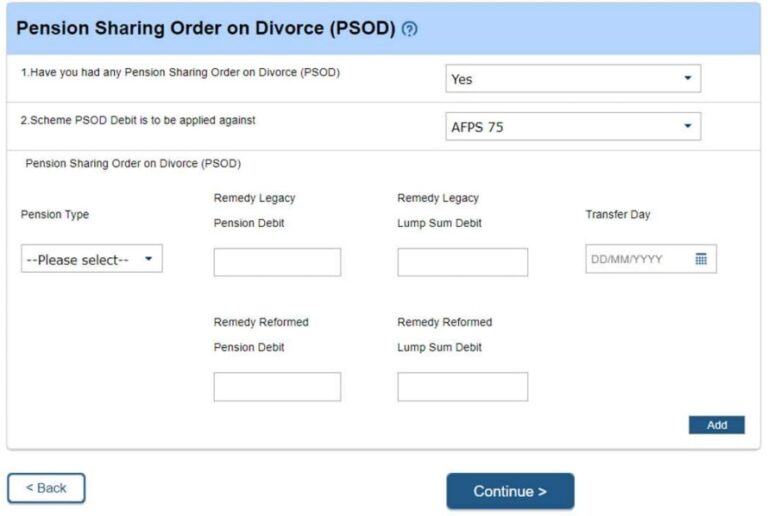Click the Remedy Reformed Lump Sum Debit label
The image size is (768, 516).
444,335
